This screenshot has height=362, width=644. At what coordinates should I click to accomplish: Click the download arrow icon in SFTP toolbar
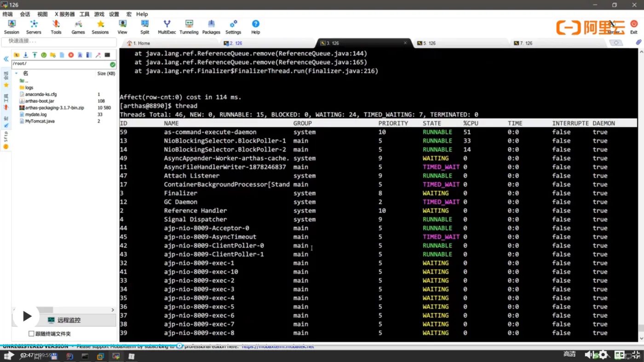pos(26,55)
